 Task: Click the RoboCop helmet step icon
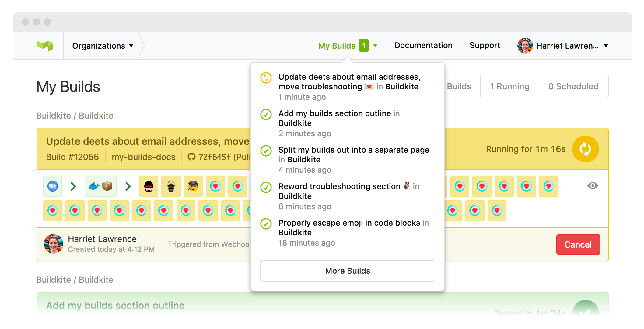[x=149, y=186]
